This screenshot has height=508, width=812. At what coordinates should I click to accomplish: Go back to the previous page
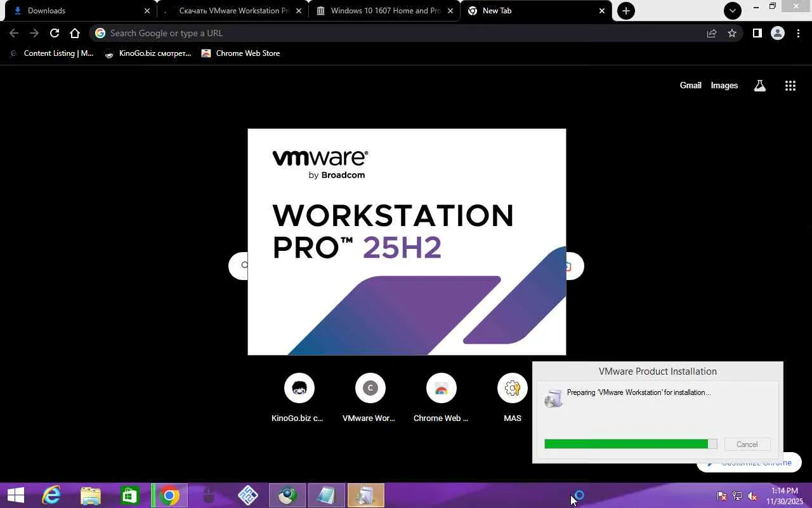[14, 33]
